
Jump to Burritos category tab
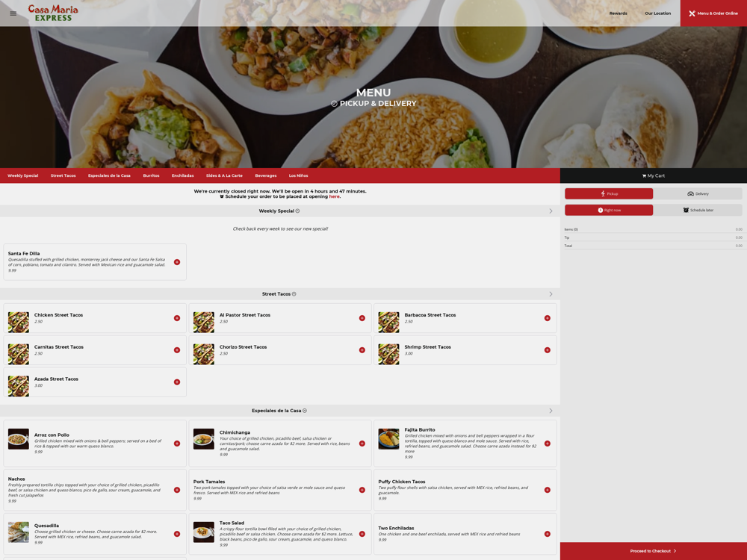click(151, 175)
